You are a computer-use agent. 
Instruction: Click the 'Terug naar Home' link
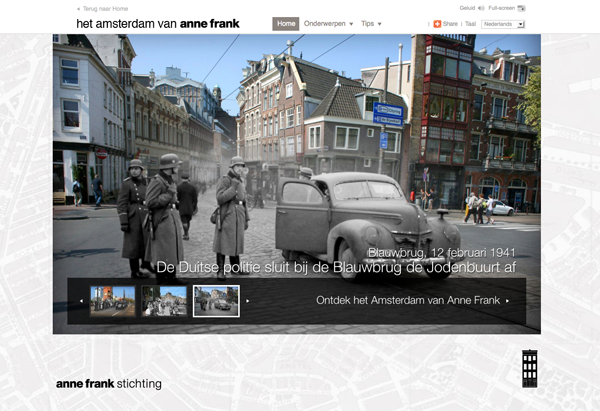(102, 8)
